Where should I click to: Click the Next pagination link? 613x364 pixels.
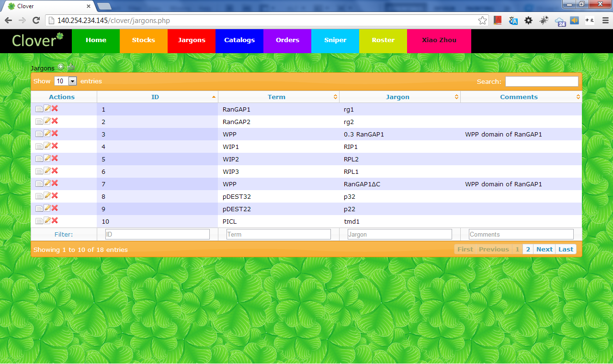point(544,249)
